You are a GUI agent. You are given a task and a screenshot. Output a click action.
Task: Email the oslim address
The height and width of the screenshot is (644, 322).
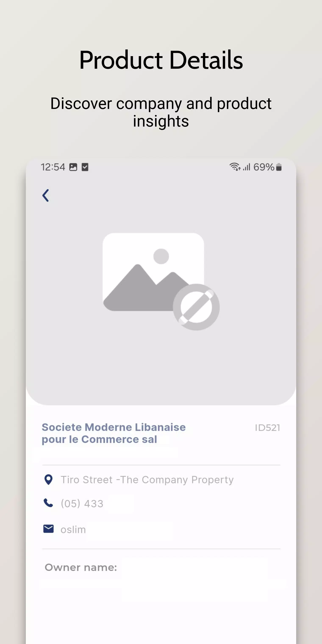coord(73,530)
